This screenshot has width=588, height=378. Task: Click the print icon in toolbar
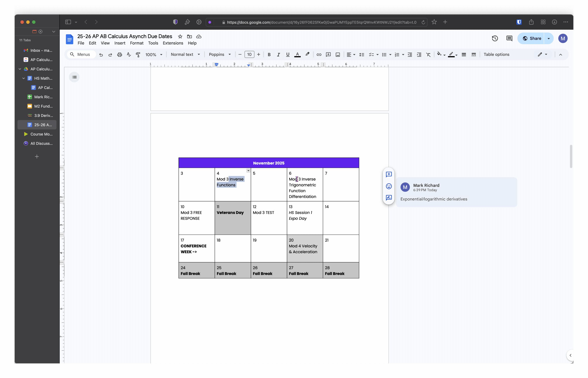(x=119, y=54)
